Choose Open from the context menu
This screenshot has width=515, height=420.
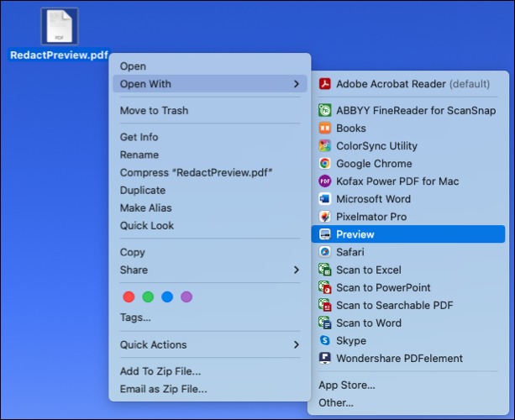coord(209,66)
